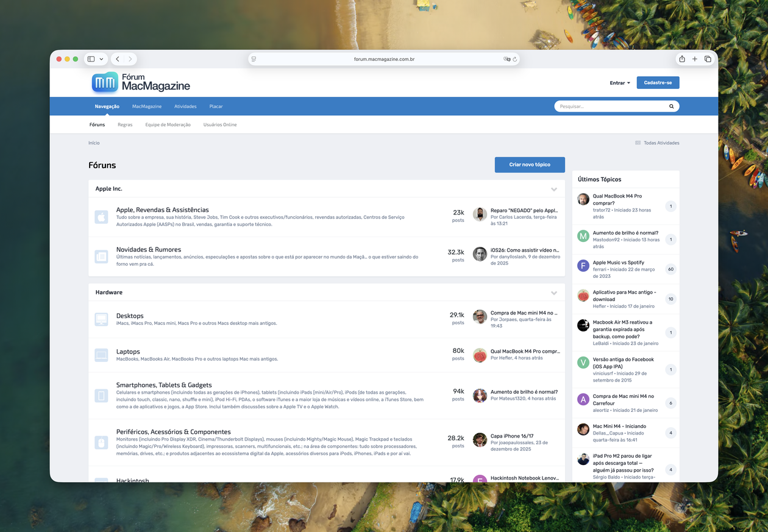
Task: Expand the sidebar options dropdown arrow
Action: tap(101, 59)
